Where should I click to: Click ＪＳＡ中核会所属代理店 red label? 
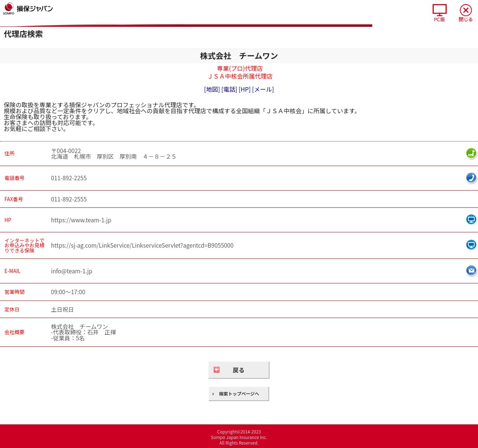240,76
